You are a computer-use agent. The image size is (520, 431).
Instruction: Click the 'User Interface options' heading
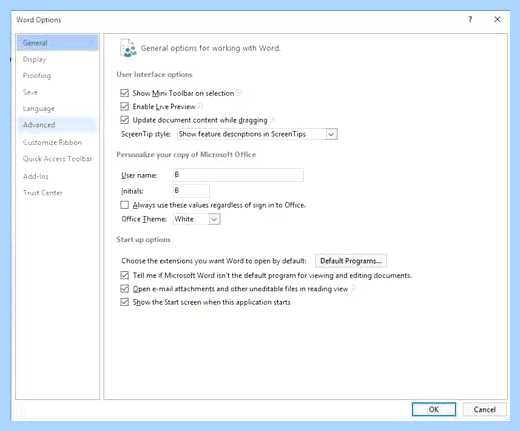coord(154,74)
